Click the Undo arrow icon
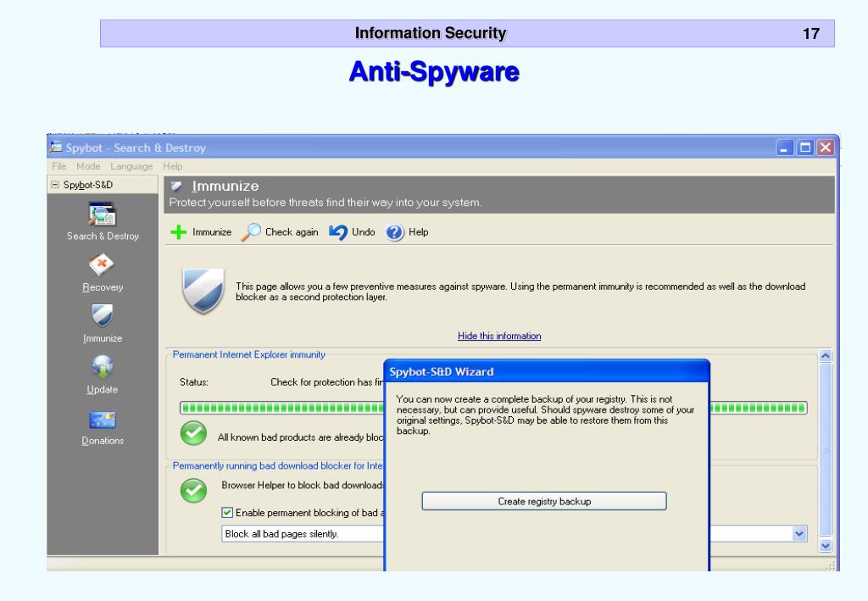 337,232
